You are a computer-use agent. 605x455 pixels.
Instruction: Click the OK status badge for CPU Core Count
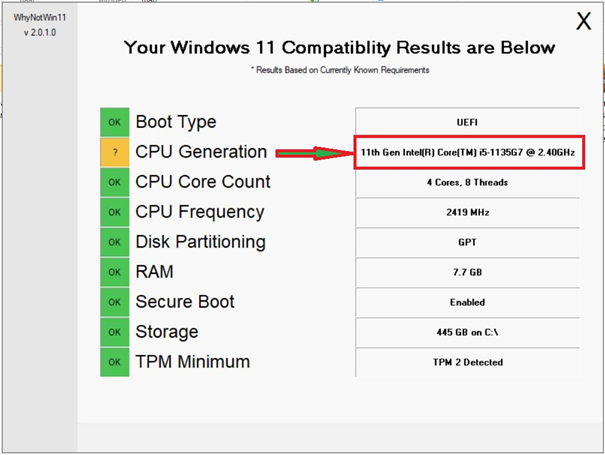pyautogui.click(x=115, y=182)
